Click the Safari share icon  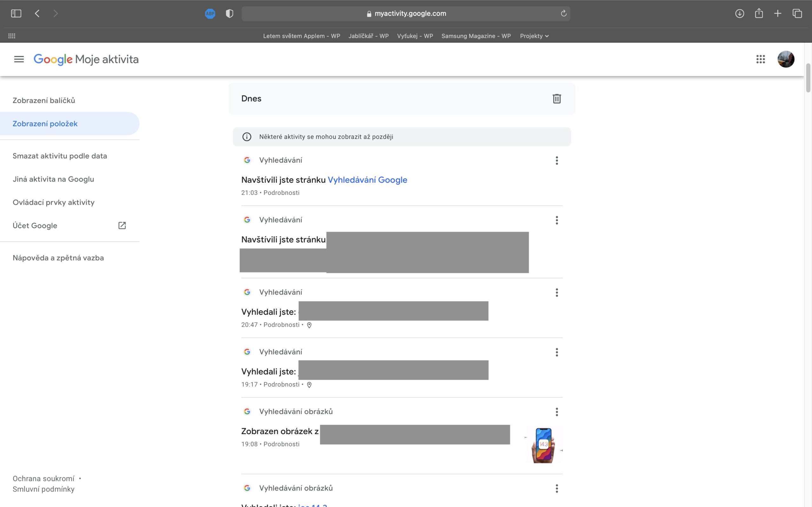[x=759, y=13]
